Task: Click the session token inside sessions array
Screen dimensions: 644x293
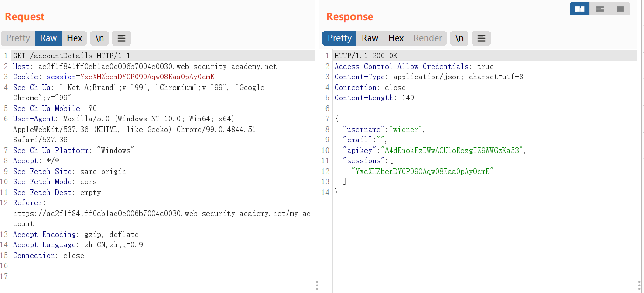Action: 422,172
